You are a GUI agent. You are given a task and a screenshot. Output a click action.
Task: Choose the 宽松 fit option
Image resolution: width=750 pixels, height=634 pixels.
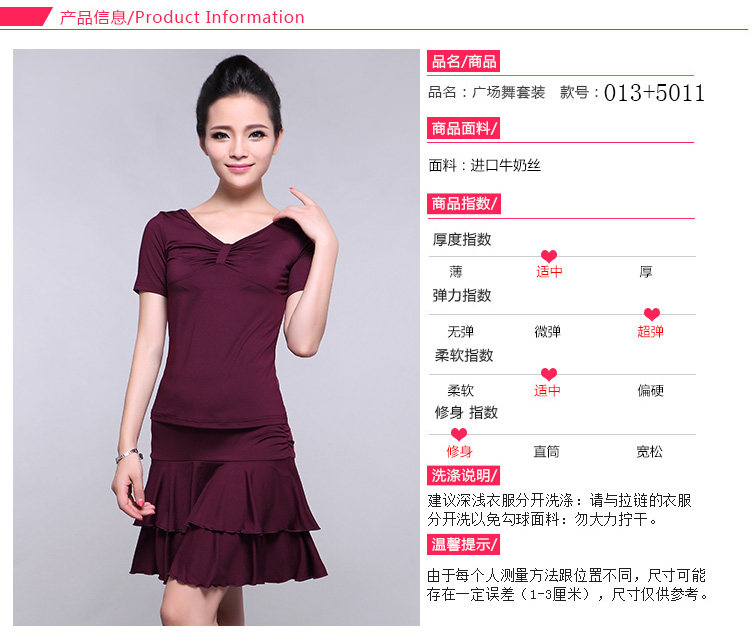[x=649, y=451]
